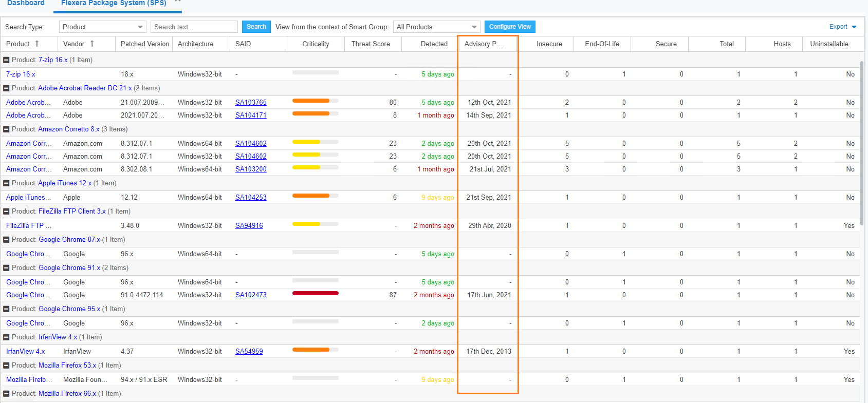The height and width of the screenshot is (403, 868).
Task: Click the Search text input field
Action: tap(194, 27)
